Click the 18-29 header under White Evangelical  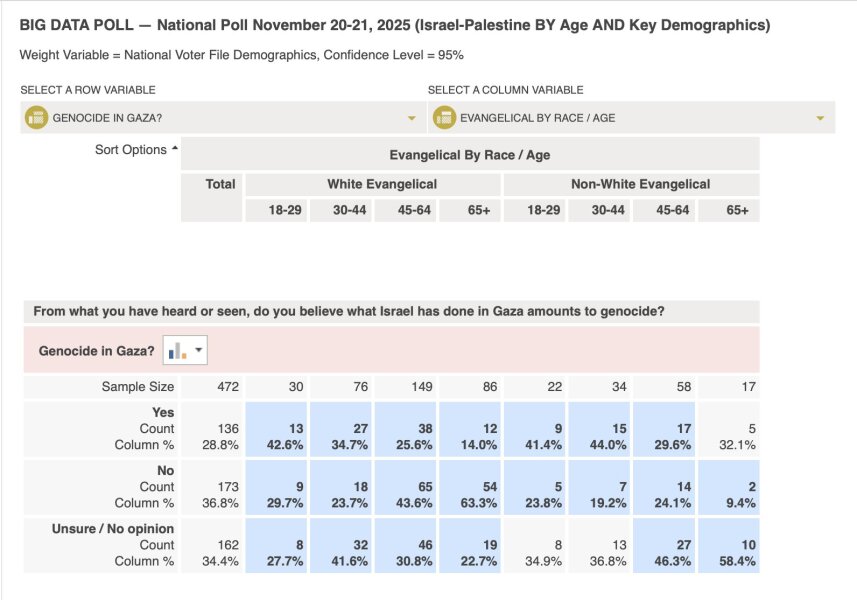[x=276, y=210]
